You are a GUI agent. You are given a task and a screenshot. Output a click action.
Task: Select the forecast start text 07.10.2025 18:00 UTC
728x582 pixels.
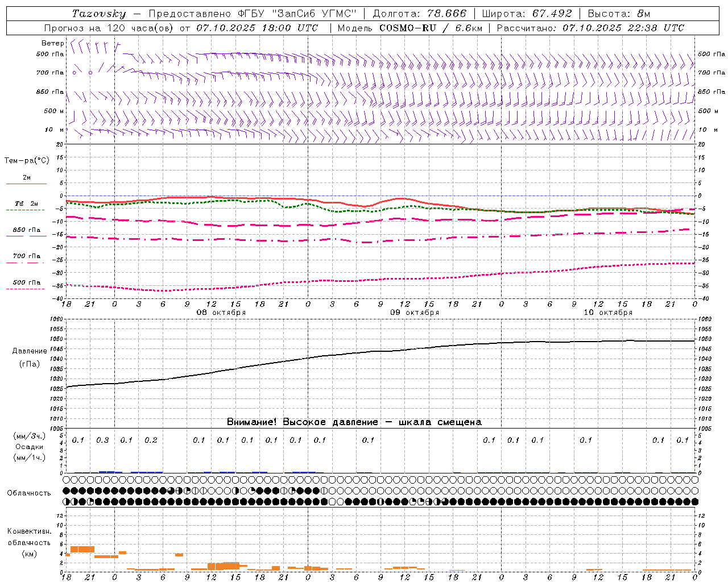[x=257, y=28]
